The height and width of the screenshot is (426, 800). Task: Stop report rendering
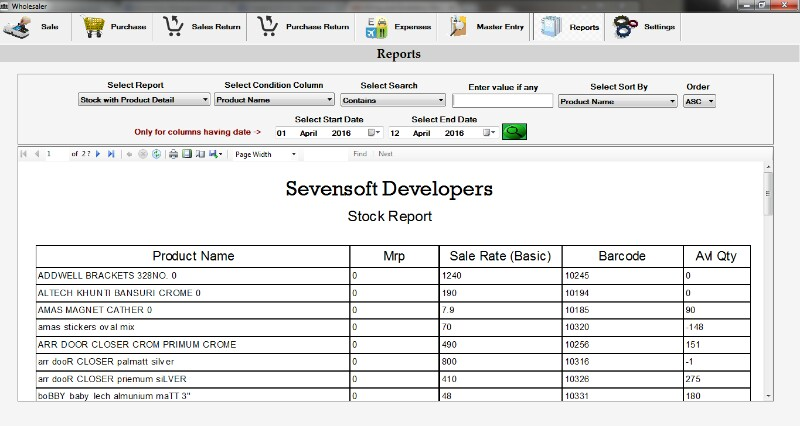point(143,154)
